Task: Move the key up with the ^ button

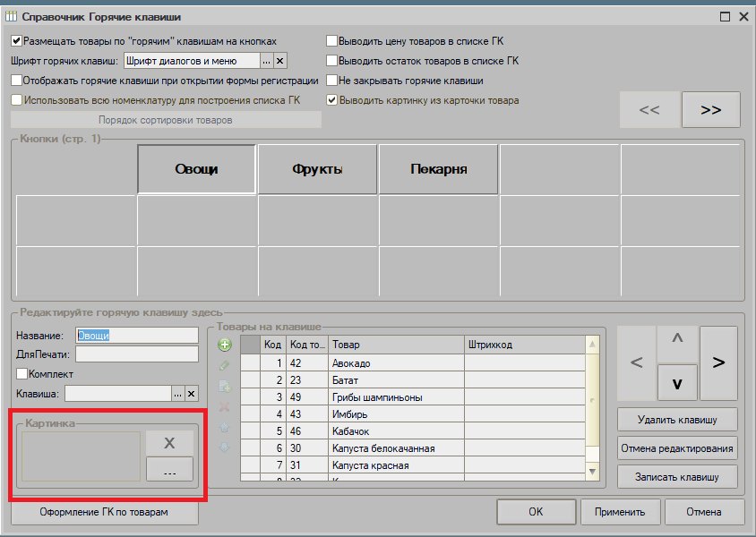Action: click(677, 344)
